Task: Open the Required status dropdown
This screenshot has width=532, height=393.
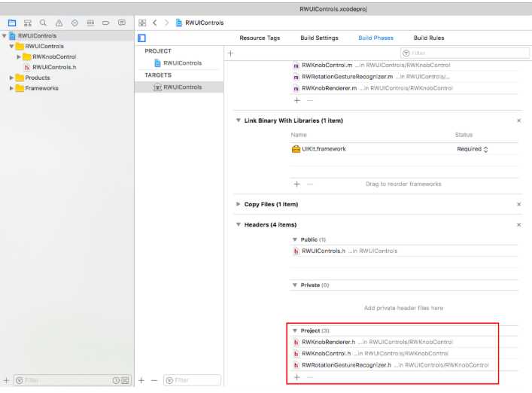Action: 473,149
